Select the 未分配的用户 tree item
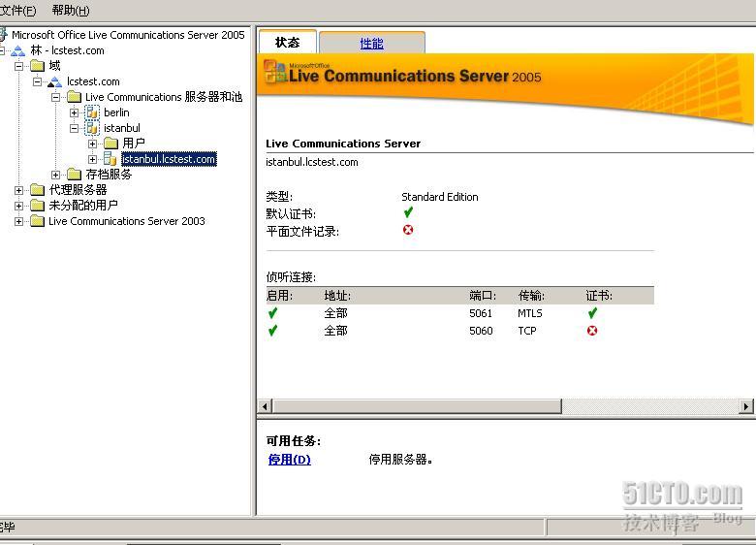756x545 pixels. tap(83, 206)
